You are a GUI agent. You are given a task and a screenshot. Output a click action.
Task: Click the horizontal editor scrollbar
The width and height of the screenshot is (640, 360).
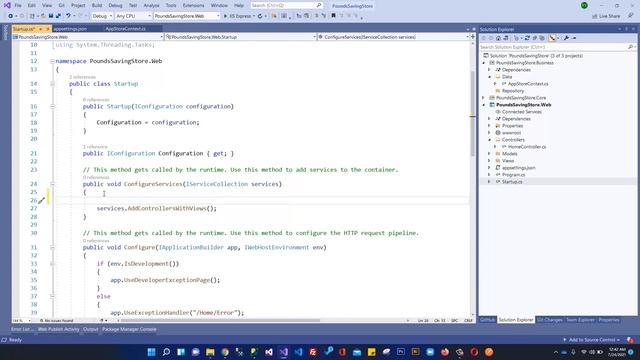click(220, 320)
